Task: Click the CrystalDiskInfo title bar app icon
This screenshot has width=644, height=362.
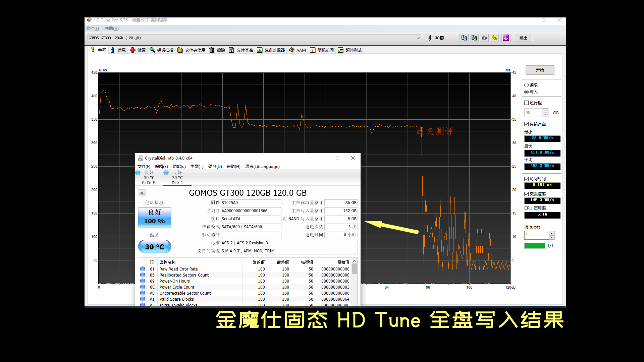Action: [x=141, y=158]
